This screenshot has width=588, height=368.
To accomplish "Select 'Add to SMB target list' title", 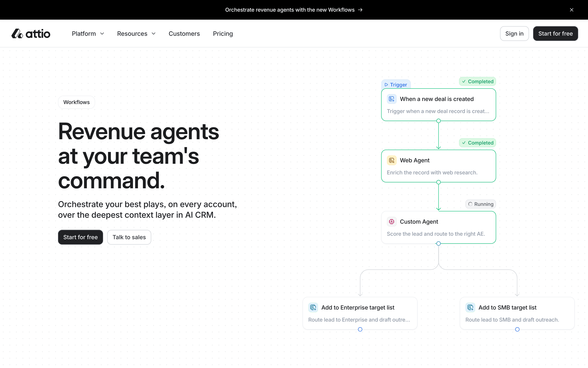I will [x=507, y=307].
